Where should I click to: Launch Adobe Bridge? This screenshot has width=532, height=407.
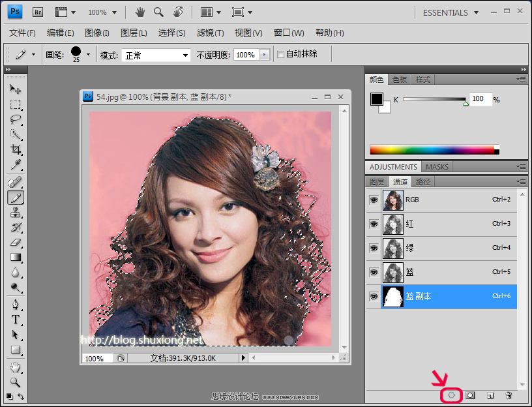(38, 12)
